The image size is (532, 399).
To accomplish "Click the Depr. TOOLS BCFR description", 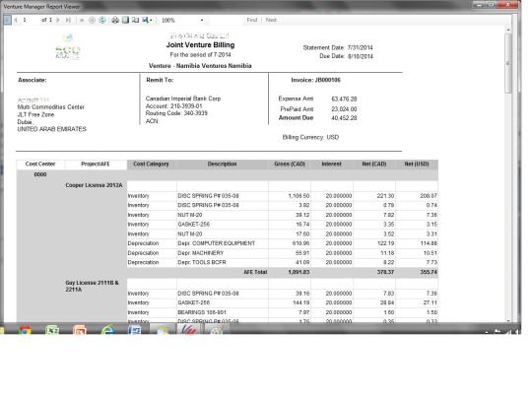I will [x=202, y=262].
